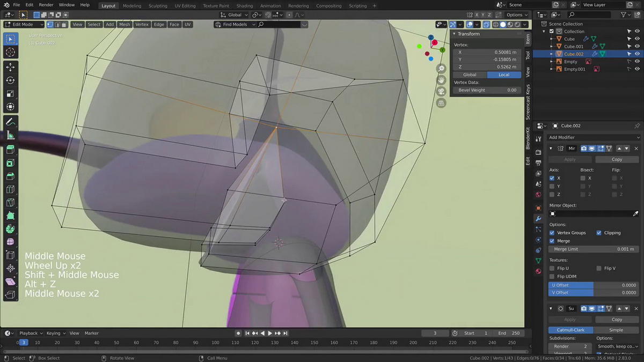Enable vertex select mode
Screen dimensions: 644x362
point(50,24)
